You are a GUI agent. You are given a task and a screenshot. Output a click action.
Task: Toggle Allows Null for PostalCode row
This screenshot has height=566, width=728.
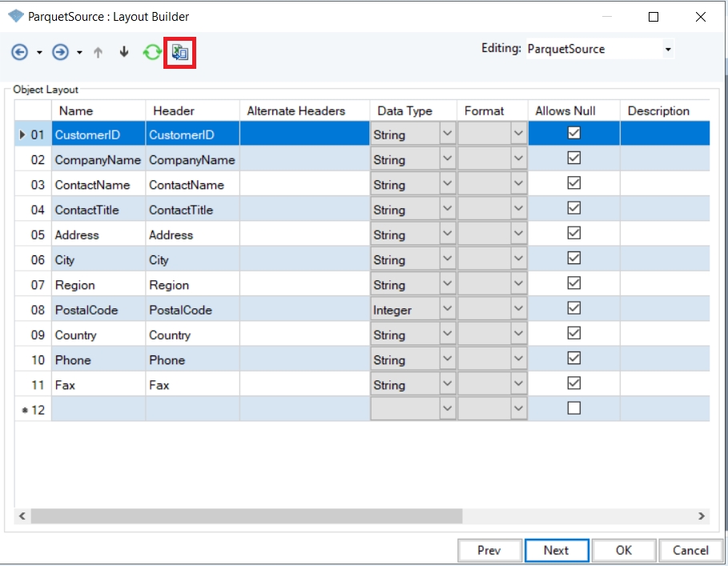573,308
